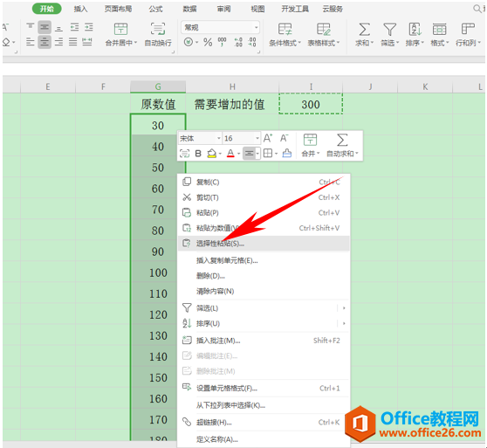The height and width of the screenshot is (448, 487).
Task: Click increase font size icon in mini toolbar
Action: pos(268,138)
